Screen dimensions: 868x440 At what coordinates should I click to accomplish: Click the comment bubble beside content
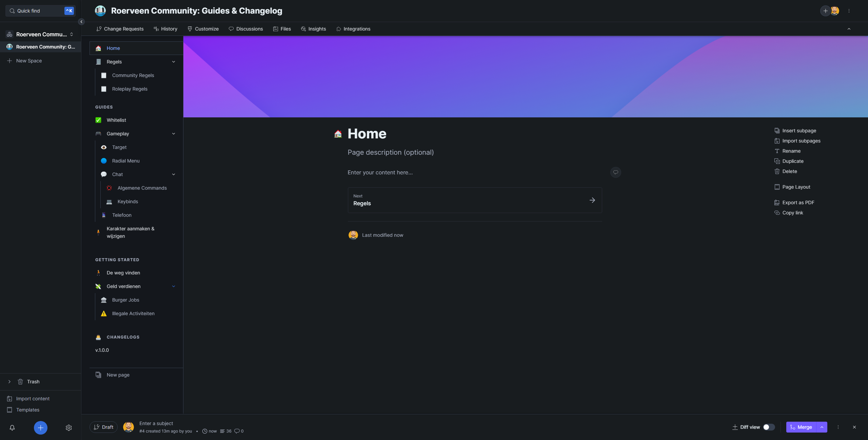click(x=615, y=172)
